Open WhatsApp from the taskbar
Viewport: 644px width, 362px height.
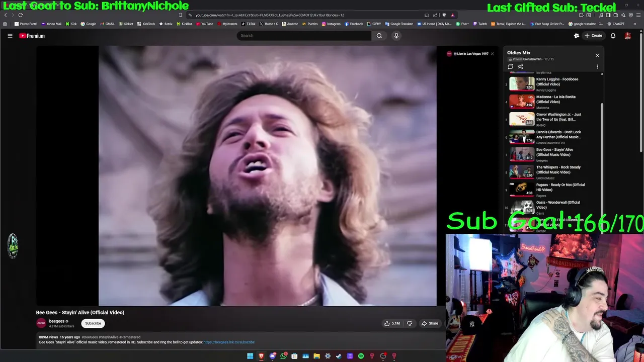(x=284, y=356)
